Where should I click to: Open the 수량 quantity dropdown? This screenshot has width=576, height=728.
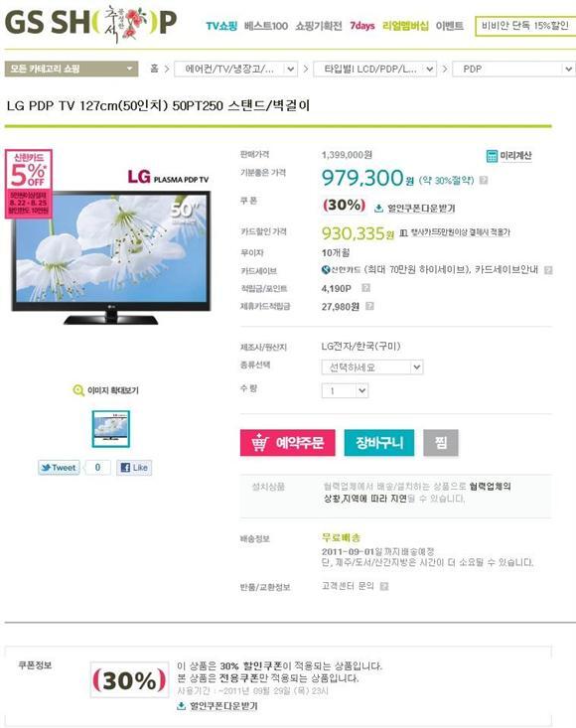point(345,391)
